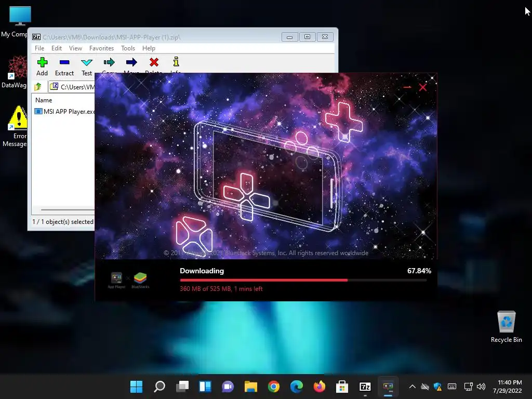Click the Move arrow icon in 7-Zip
532x399 pixels.
[131, 62]
